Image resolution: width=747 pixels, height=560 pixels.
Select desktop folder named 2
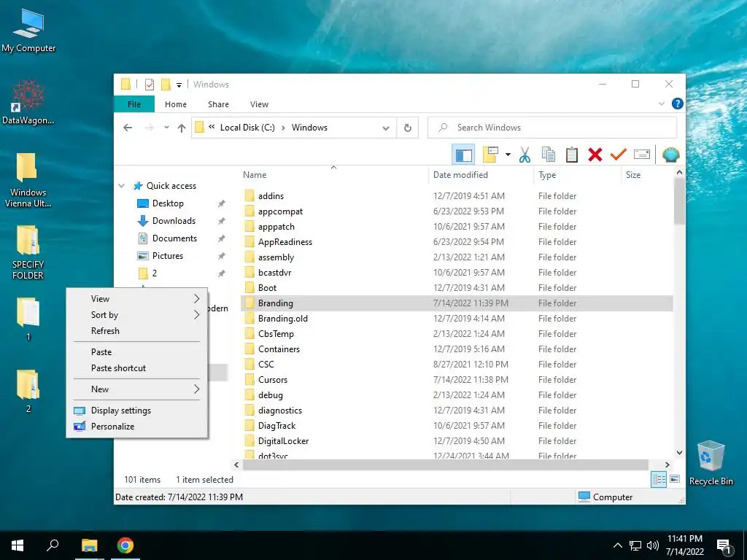click(x=28, y=391)
